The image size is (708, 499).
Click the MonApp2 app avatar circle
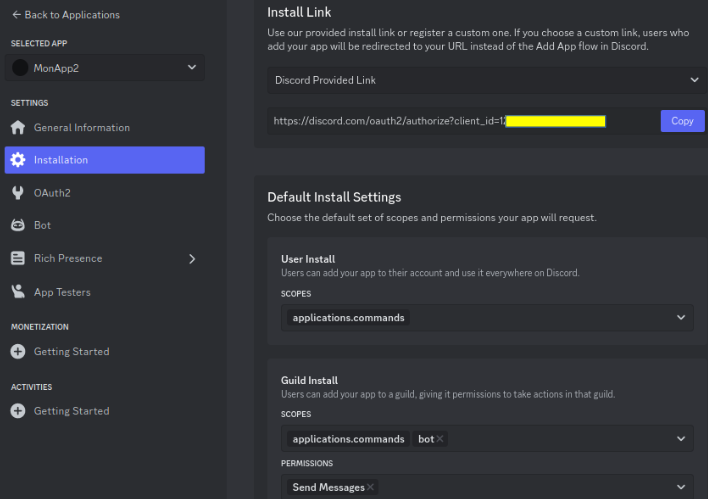[20, 68]
